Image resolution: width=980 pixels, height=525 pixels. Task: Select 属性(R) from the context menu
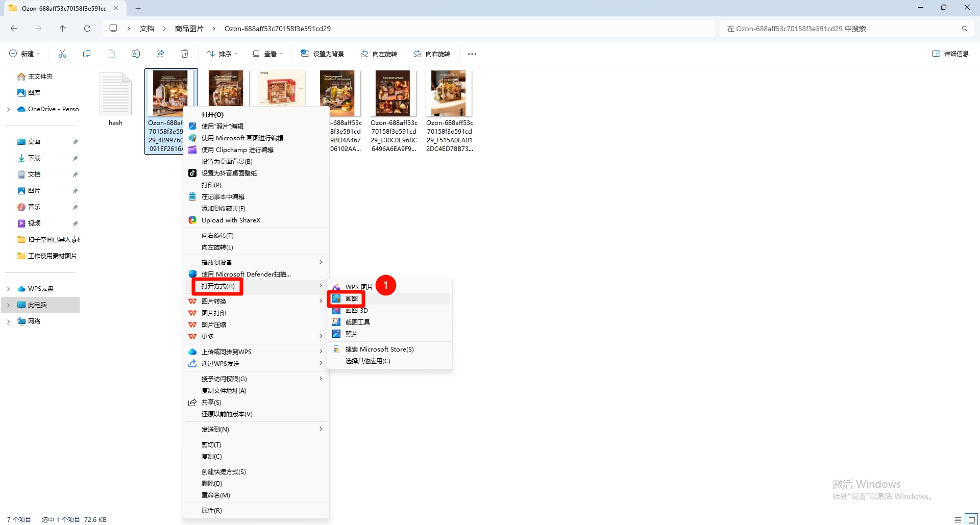pos(212,511)
